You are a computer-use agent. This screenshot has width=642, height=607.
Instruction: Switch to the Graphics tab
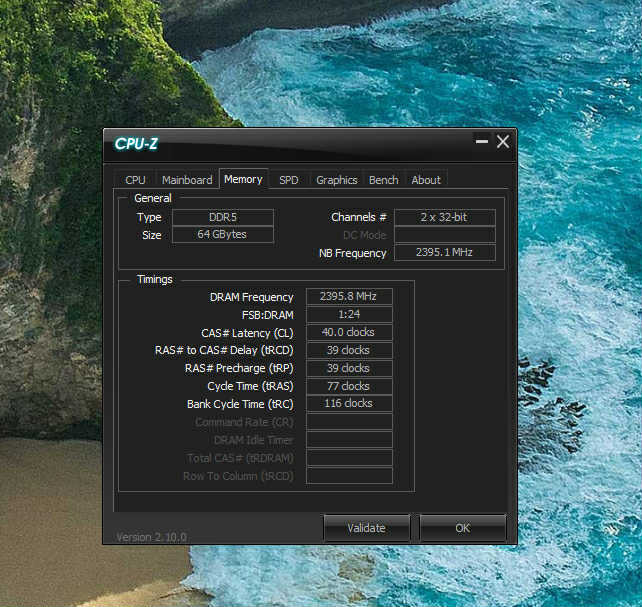[x=337, y=180]
